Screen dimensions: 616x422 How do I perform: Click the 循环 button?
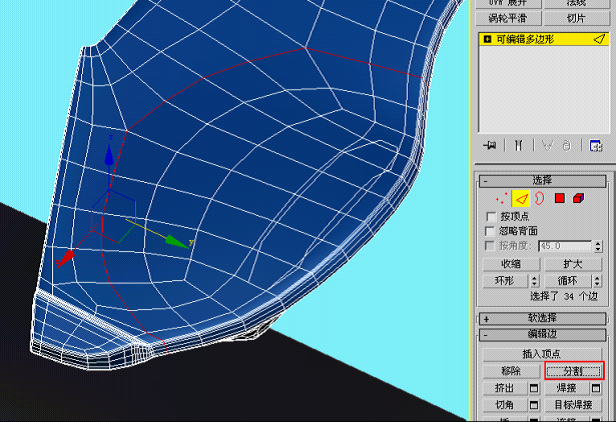tap(568, 281)
